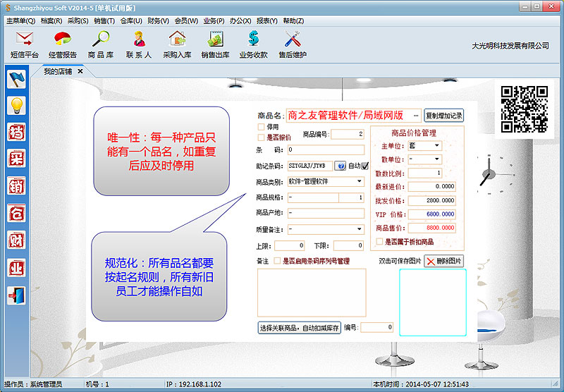Uncheck the 自动 checkbox
The height and width of the screenshot is (392, 564).
click(x=364, y=166)
